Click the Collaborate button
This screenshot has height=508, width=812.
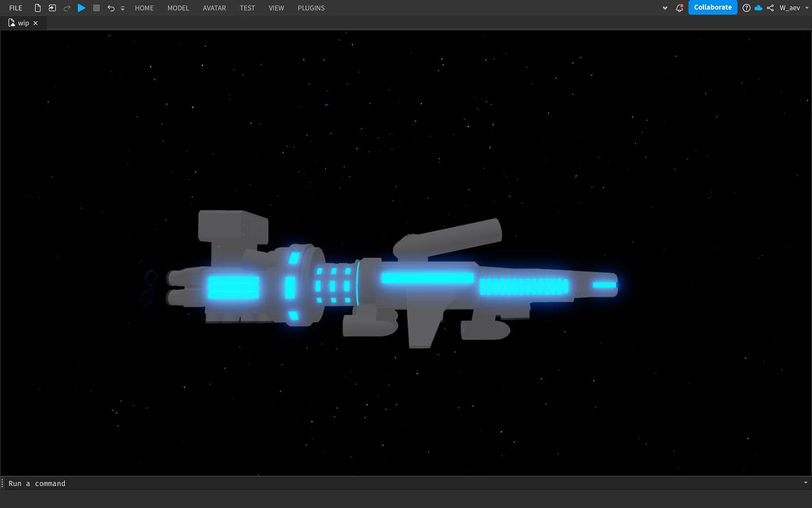[712, 7]
